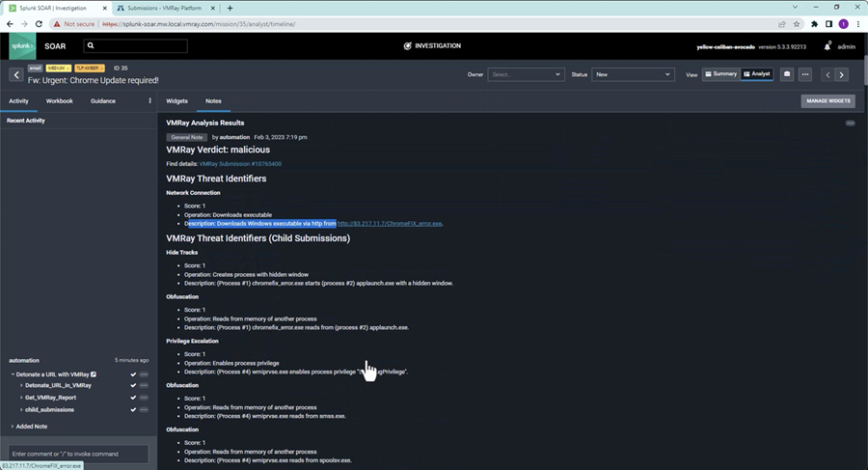This screenshot has width=868, height=470.
Task: Open the browser side panel icon
Action: (828, 24)
